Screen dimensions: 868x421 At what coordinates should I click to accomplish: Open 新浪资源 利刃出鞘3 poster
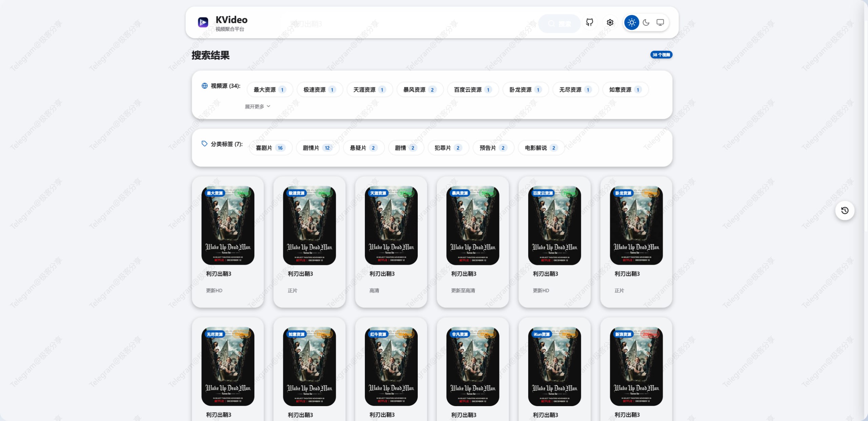pos(636,366)
